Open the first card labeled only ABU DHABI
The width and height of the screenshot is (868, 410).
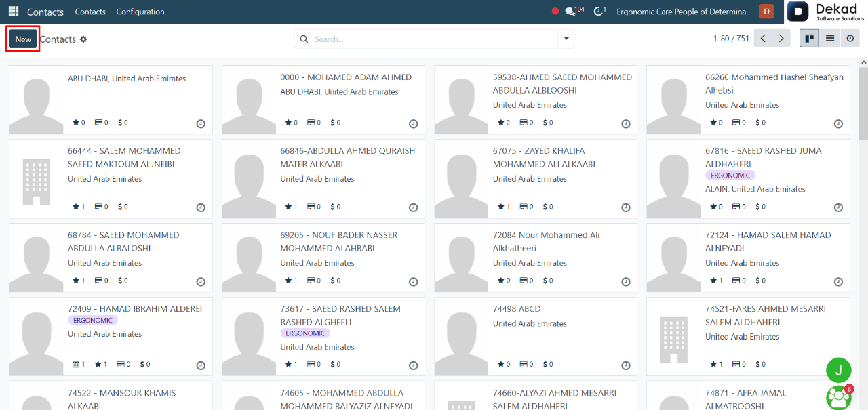[x=111, y=100]
